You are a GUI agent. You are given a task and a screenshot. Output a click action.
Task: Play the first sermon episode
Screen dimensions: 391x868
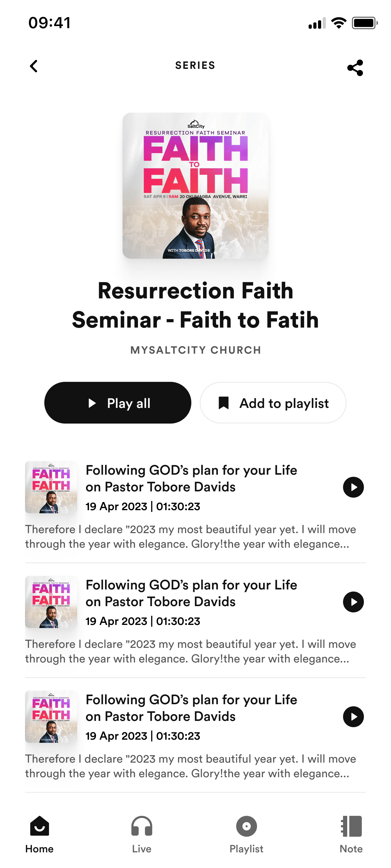353,487
